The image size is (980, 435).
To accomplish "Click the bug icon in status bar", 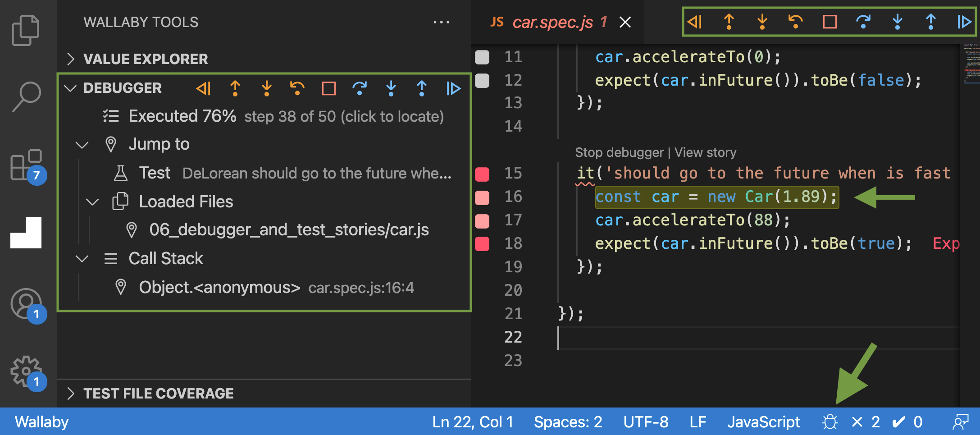I will pyautogui.click(x=830, y=422).
